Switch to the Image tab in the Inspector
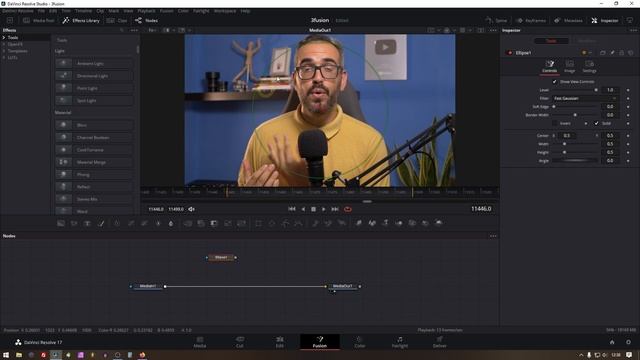 569,66
